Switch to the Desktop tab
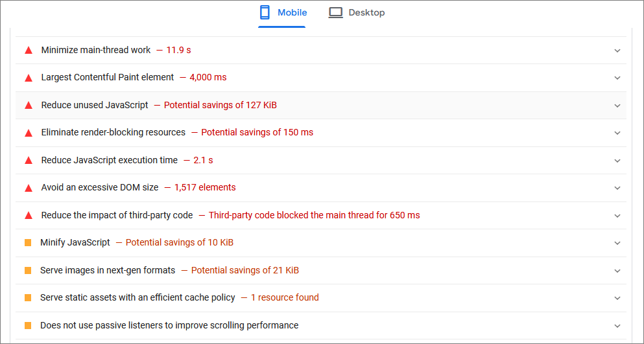 pyautogui.click(x=357, y=13)
